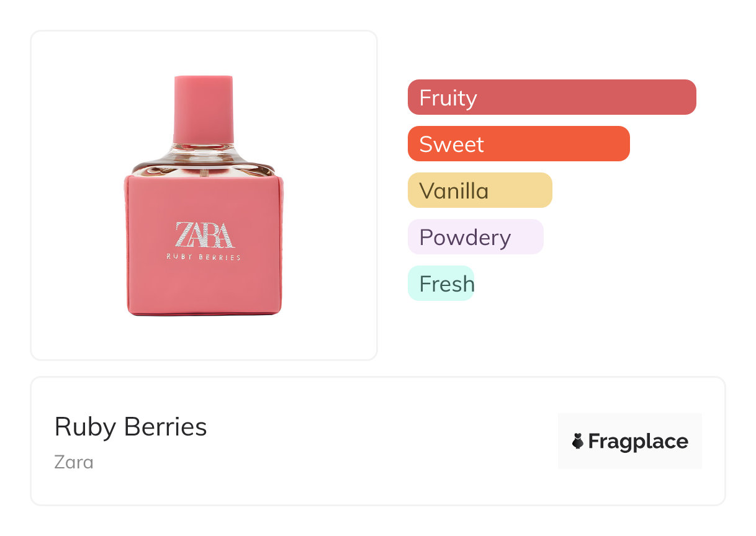Click the silver ZARA logo on the bottle

(x=204, y=235)
